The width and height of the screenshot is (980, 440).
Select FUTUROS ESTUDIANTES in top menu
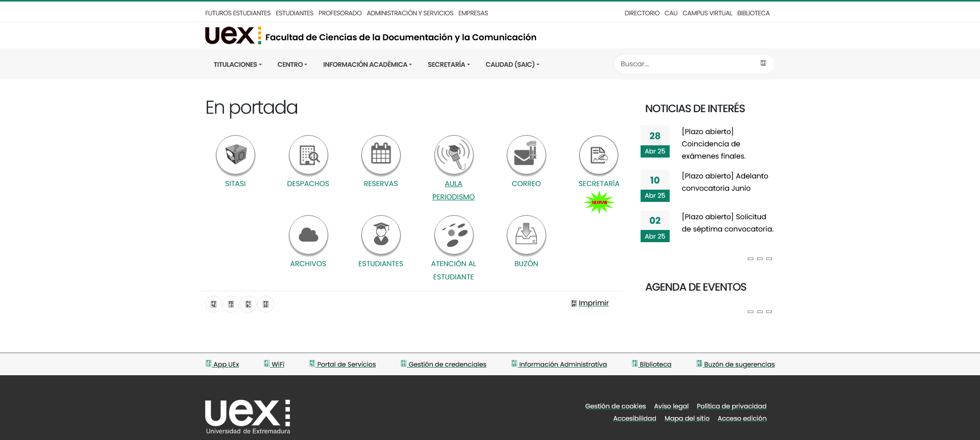coord(238,13)
